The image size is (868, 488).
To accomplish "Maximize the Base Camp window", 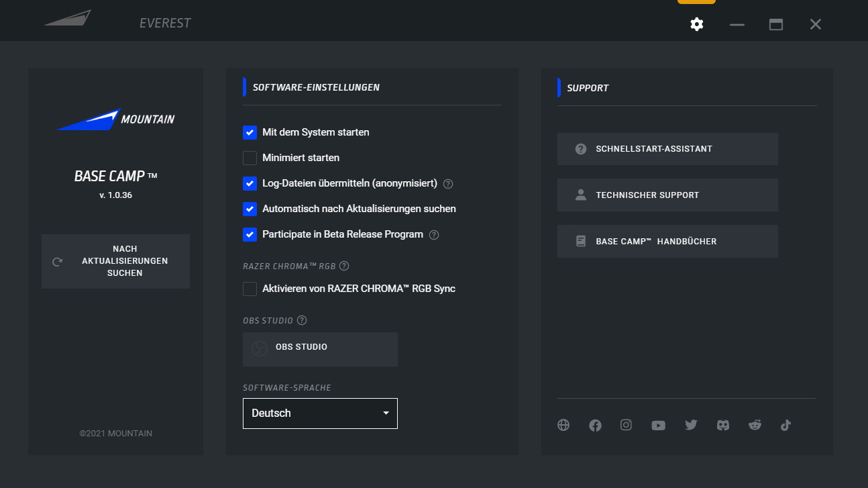I will pos(776,24).
